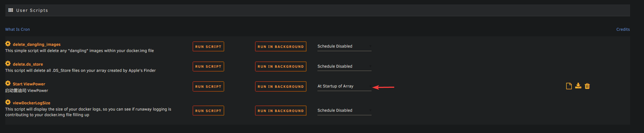Click the trash icon to delete log
This screenshot has height=133, width=644.
(x=587, y=86)
